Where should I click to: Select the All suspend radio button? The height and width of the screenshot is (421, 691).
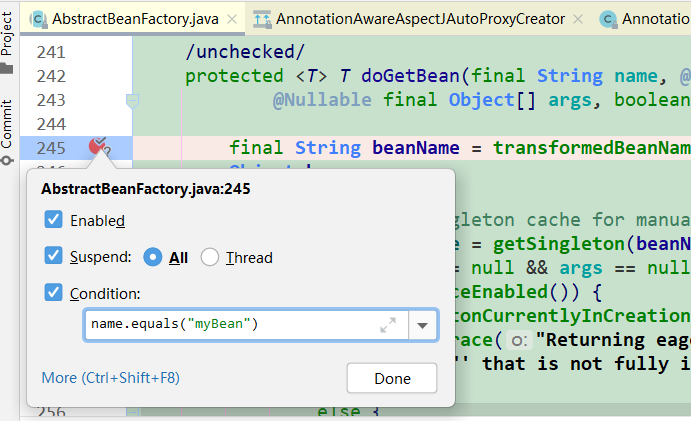(152, 257)
